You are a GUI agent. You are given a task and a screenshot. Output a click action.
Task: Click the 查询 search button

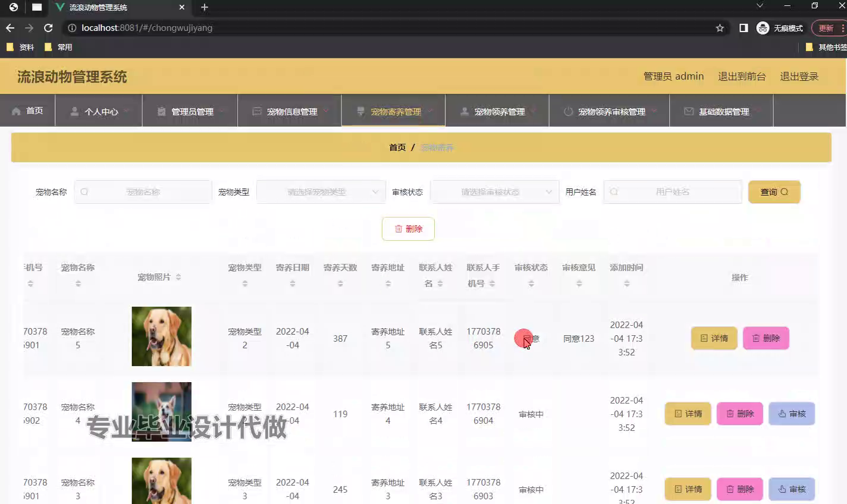pos(774,192)
